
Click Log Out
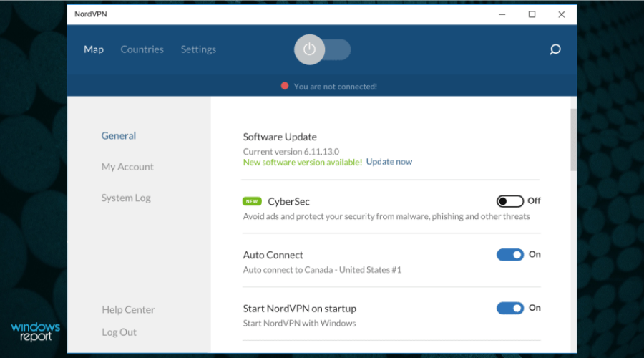[x=119, y=332]
